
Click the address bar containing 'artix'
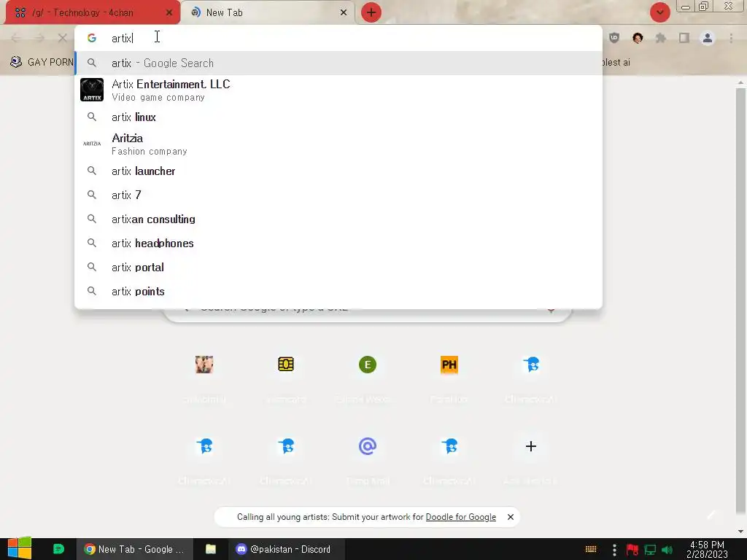(338, 38)
